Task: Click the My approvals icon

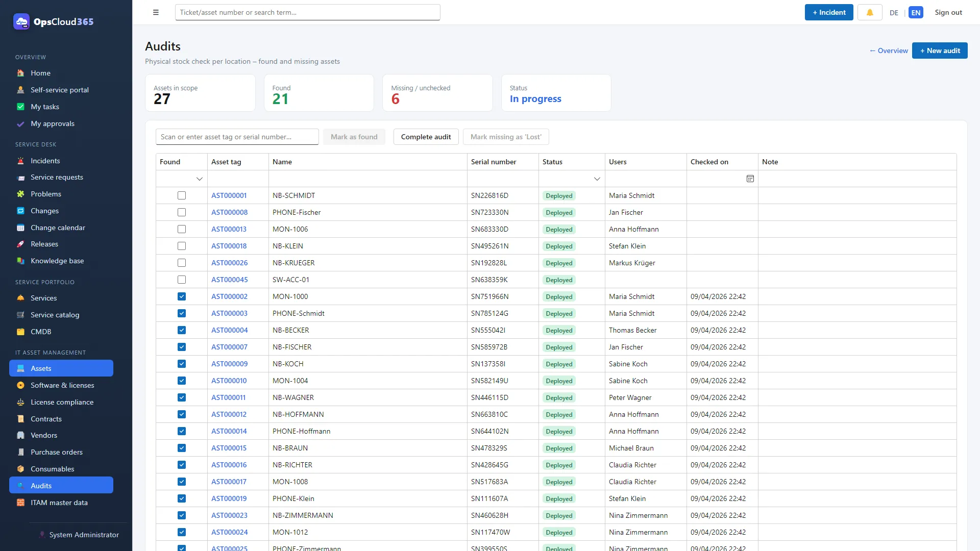Action: point(20,123)
